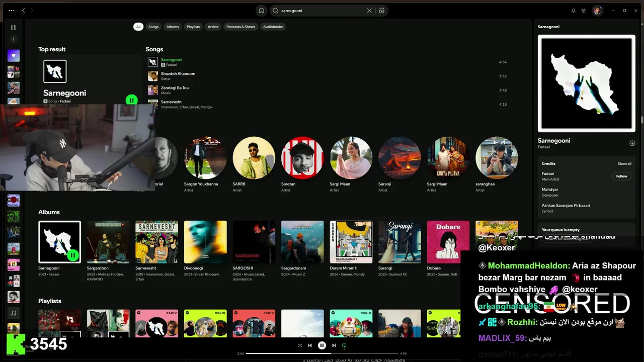This screenshot has width=644, height=362.
Task: Open the notifications bell
Action: pos(573,11)
